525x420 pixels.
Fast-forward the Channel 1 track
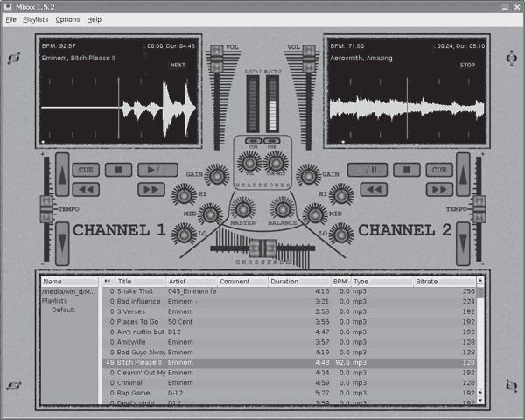(x=150, y=189)
